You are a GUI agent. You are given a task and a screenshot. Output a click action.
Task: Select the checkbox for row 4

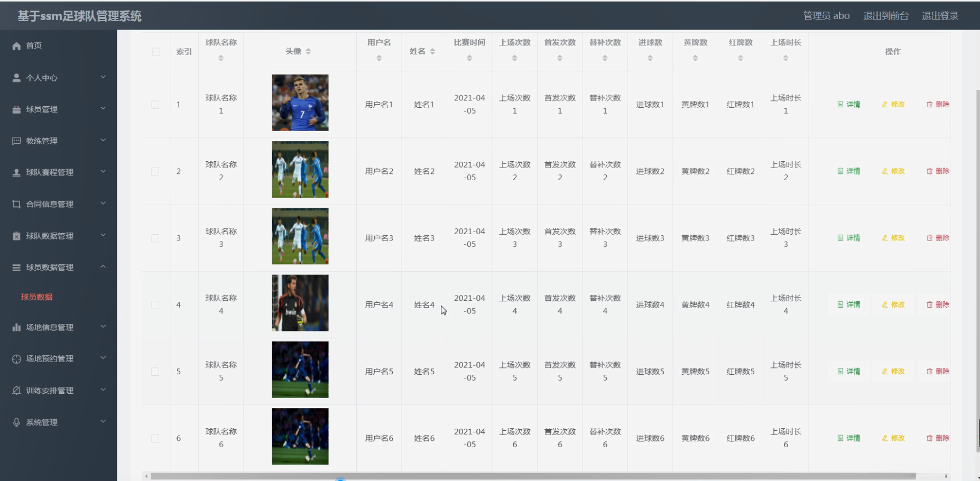(x=155, y=305)
